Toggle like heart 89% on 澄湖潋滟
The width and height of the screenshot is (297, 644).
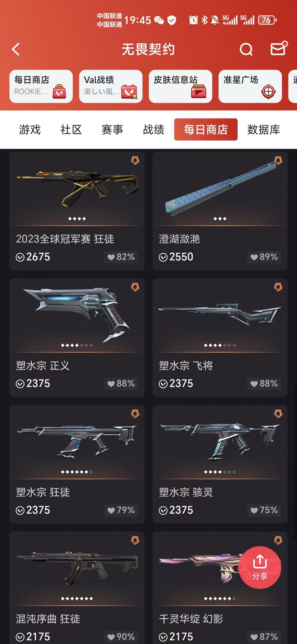tap(264, 257)
